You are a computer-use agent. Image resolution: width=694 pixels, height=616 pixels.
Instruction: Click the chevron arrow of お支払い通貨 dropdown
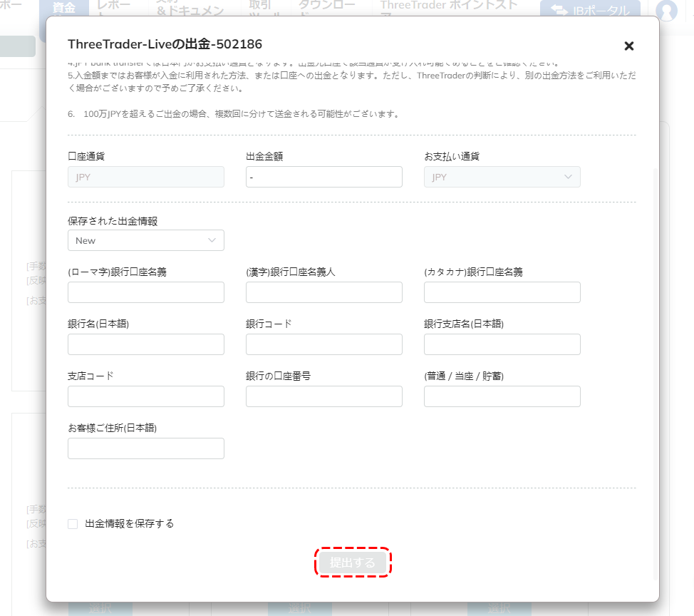pyautogui.click(x=568, y=177)
